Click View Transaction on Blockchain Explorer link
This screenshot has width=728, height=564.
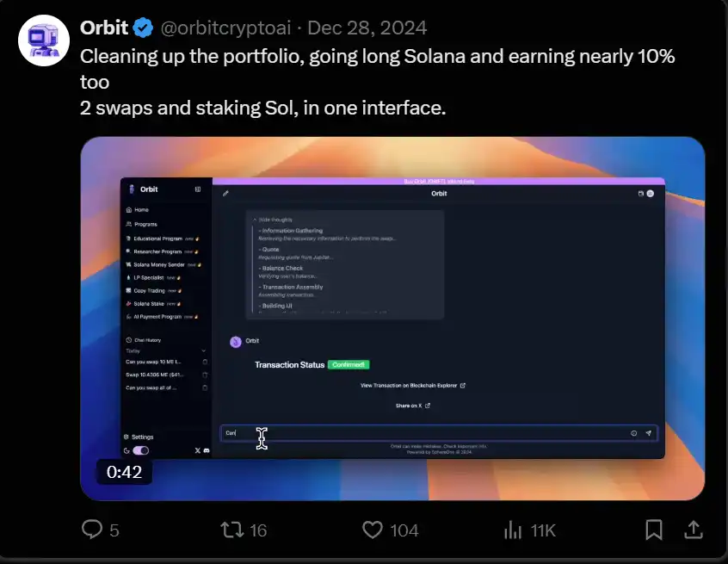click(413, 386)
